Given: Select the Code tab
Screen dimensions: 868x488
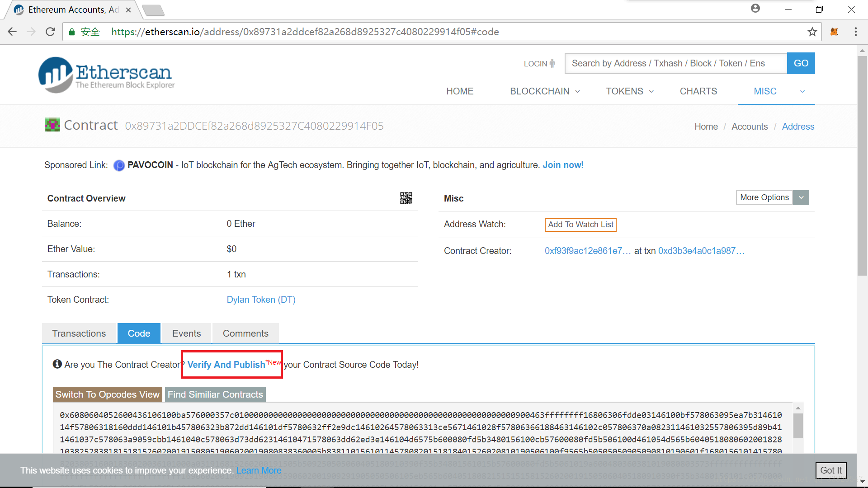Looking at the screenshot, I should (x=139, y=333).
